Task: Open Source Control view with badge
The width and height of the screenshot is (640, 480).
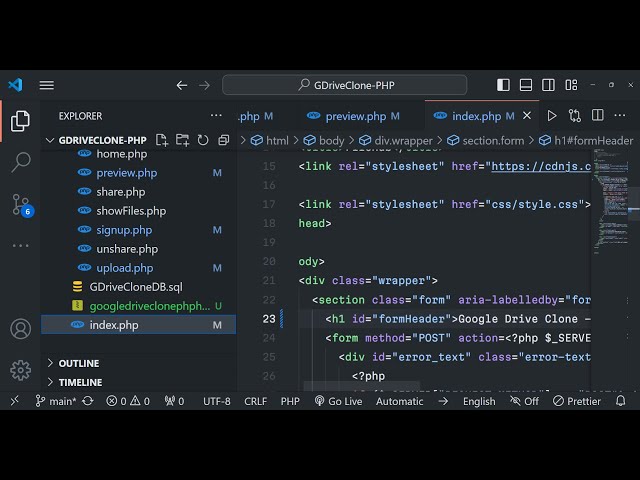Action: 20,205
